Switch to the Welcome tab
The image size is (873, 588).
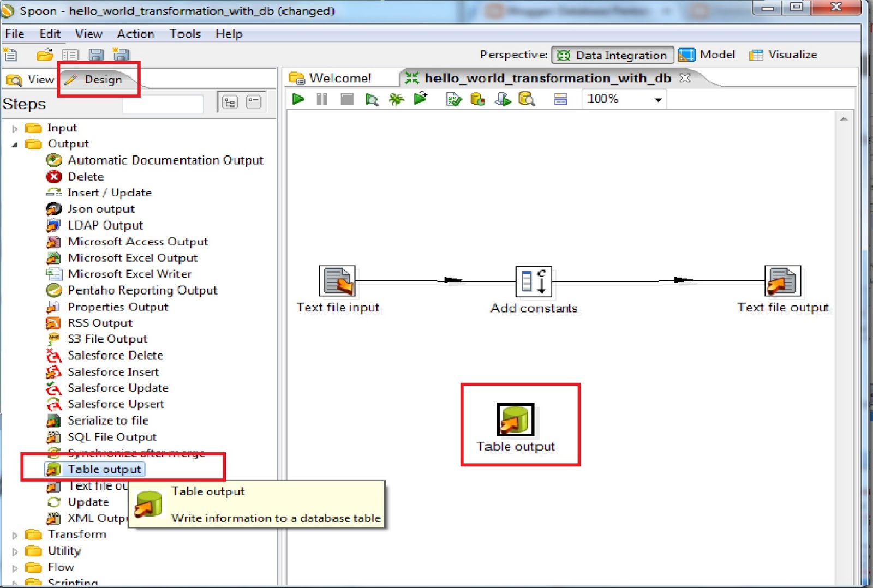(x=339, y=77)
